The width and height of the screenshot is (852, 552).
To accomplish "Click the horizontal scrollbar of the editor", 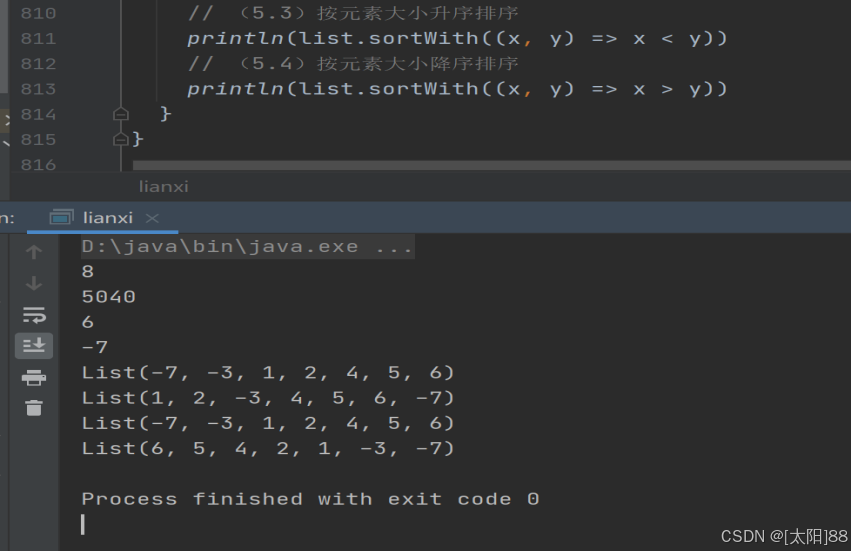I will click(x=492, y=165).
